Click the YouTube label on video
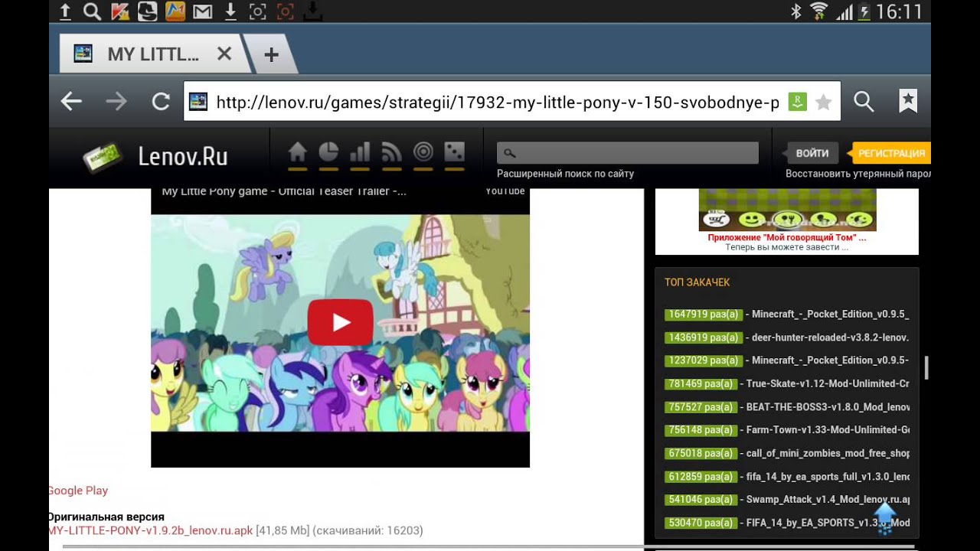This screenshot has width=980, height=551. [x=505, y=191]
